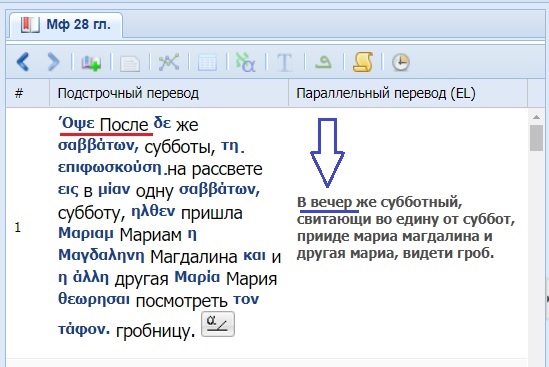The image size is (549, 367).
Task: Click the green Arabic letter icon
Action: coord(323,62)
